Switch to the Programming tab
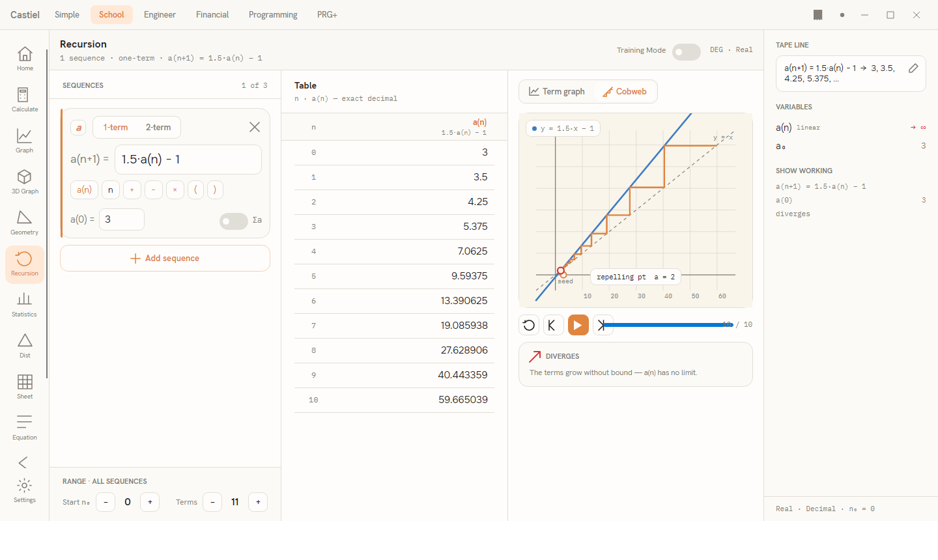The width and height of the screenshot is (938, 560). tap(273, 14)
